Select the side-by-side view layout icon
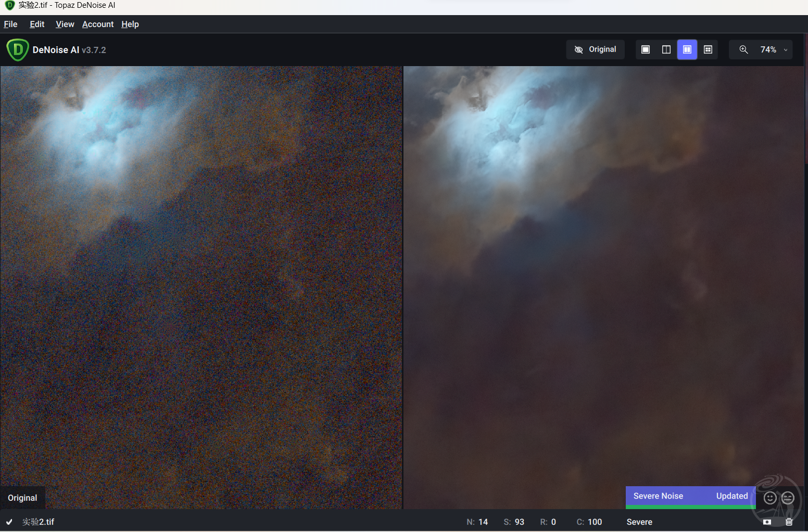808x532 pixels. coord(687,49)
